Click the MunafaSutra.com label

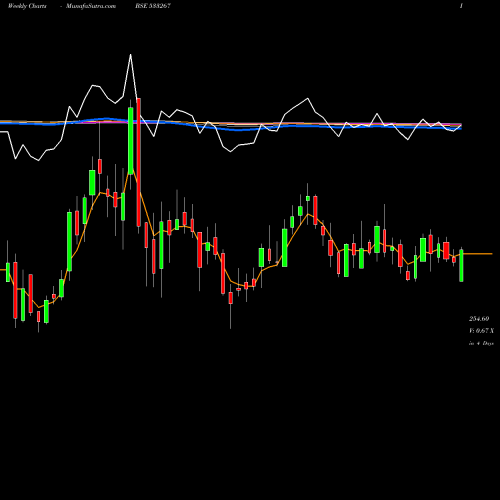coord(91,6)
